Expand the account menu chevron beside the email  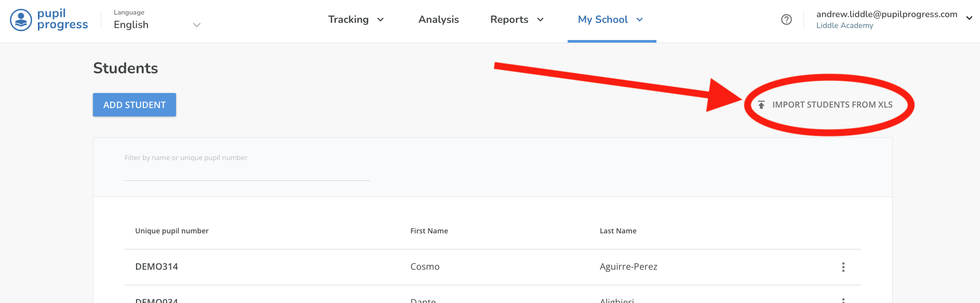969,18
